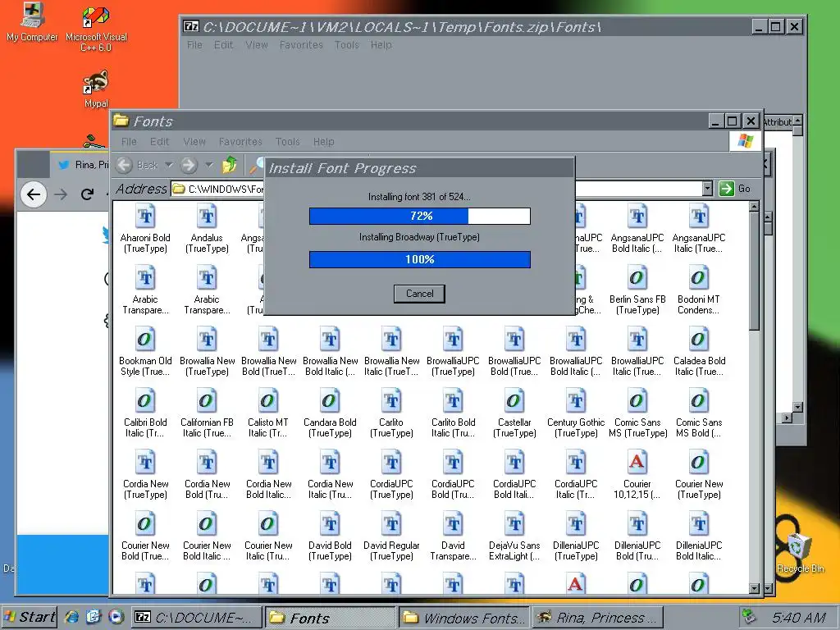Open the Recycle Bin
The height and width of the screenshot is (630, 840).
(x=800, y=552)
